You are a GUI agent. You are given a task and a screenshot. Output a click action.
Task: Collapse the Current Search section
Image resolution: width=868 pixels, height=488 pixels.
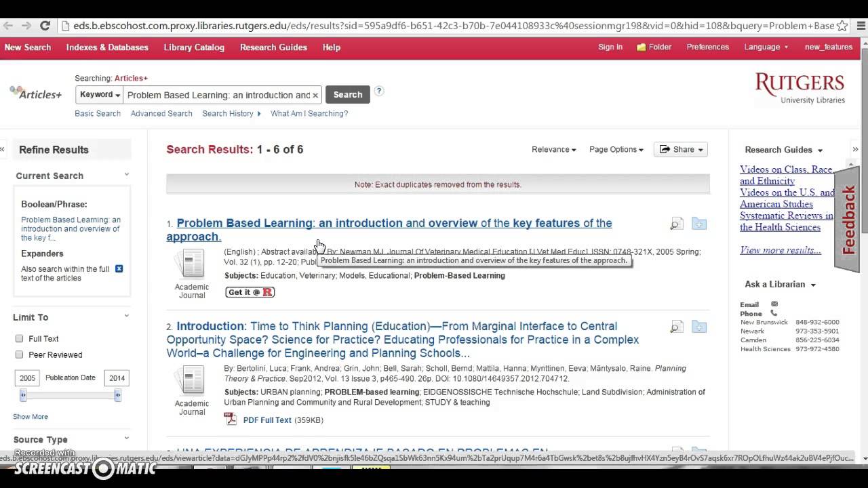click(x=126, y=175)
